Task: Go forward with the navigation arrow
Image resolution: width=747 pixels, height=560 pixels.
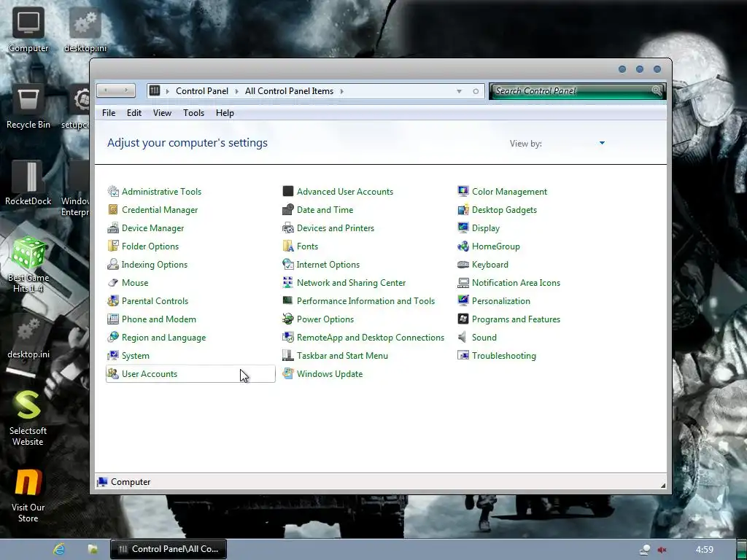Action: [125, 90]
